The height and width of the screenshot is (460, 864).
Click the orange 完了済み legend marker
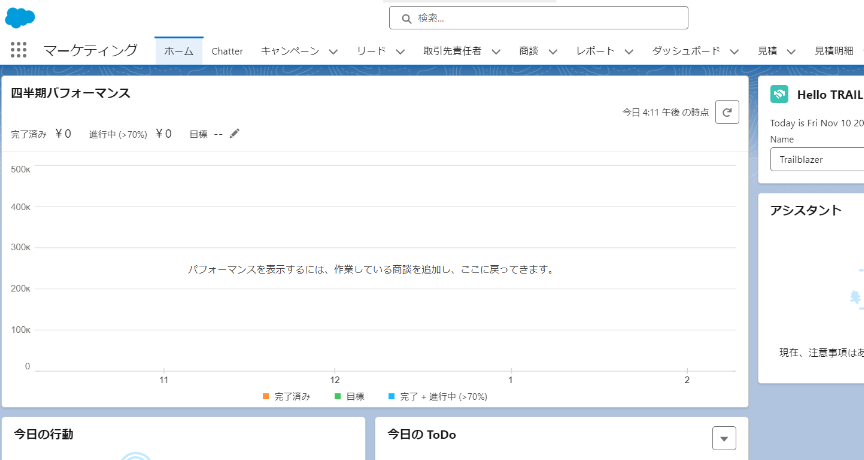point(266,396)
